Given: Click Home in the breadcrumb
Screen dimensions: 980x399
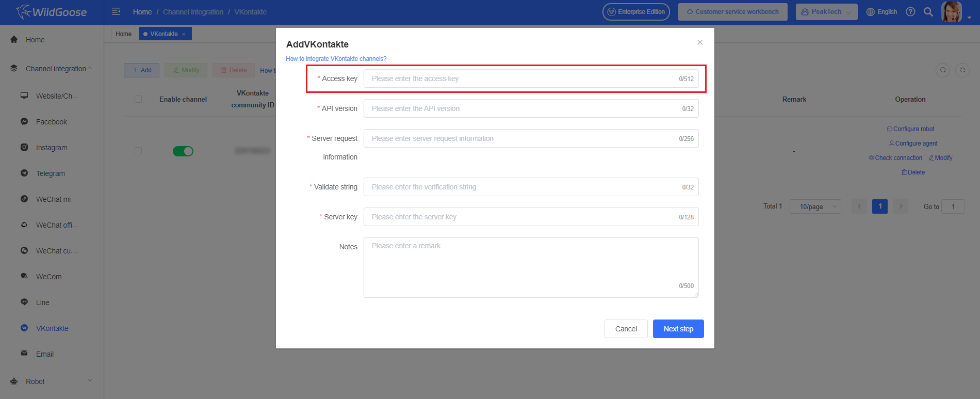Looking at the screenshot, I should coord(142,12).
